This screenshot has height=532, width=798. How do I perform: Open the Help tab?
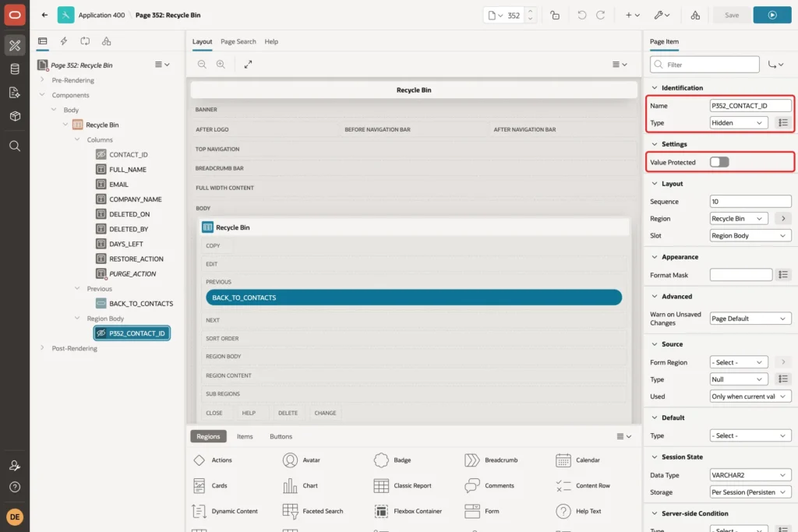pos(271,41)
